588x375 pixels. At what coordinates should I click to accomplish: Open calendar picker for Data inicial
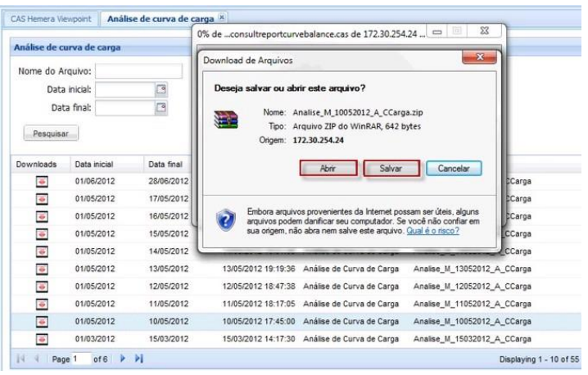161,89
